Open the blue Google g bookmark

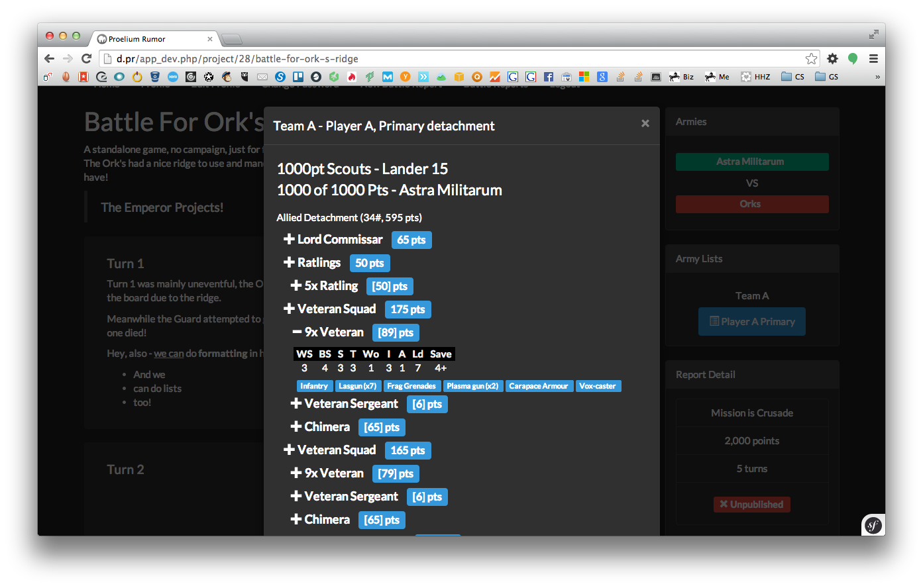pyautogui.click(x=602, y=77)
